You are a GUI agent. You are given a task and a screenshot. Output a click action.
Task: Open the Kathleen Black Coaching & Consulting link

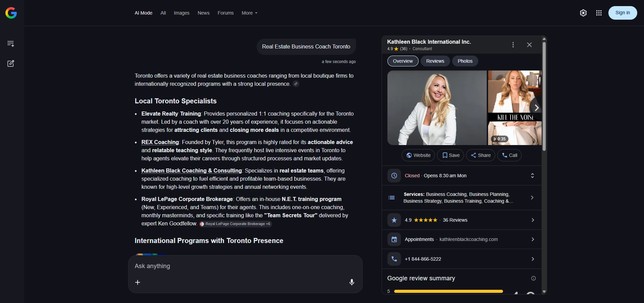(x=192, y=171)
